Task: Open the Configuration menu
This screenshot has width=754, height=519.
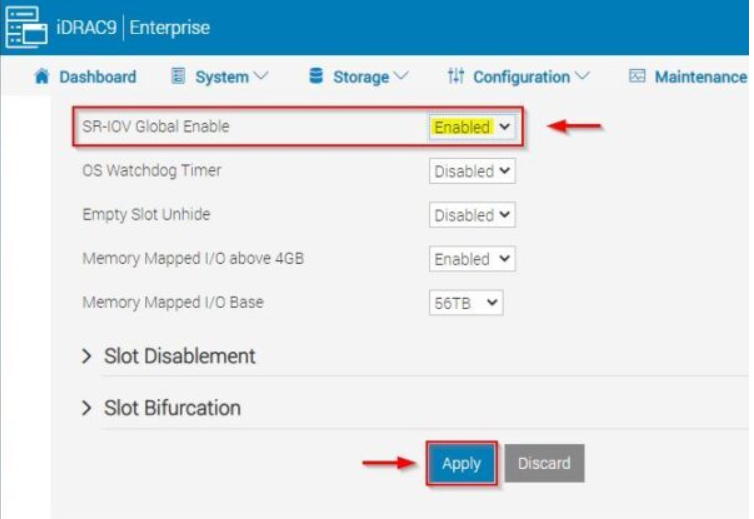Action: tap(530, 77)
